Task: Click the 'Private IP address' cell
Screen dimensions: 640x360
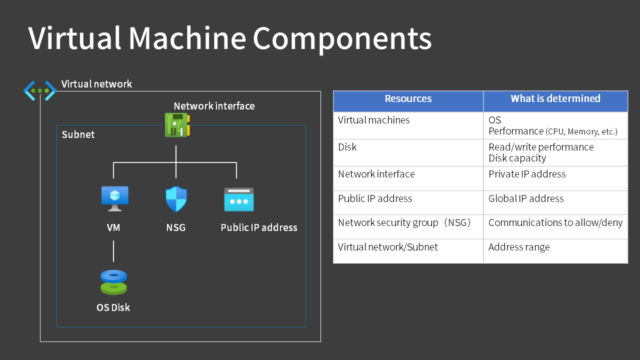Action: click(x=556, y=178)
